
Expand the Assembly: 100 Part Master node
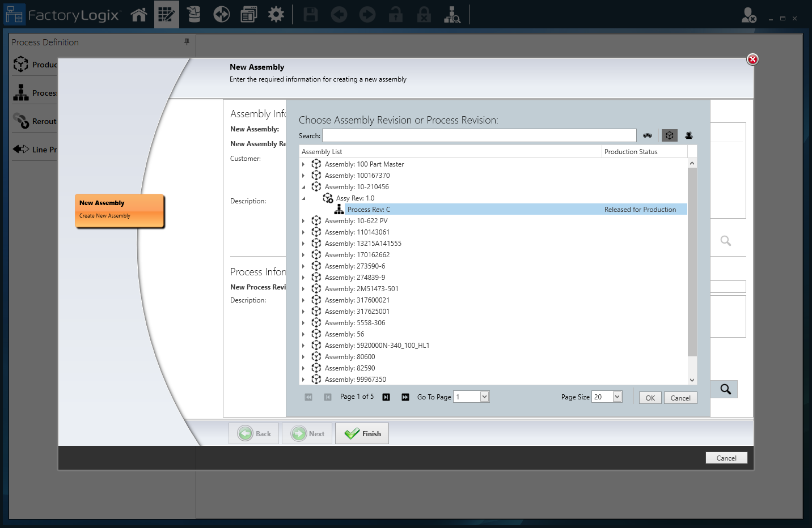click(x=303, y=164)
